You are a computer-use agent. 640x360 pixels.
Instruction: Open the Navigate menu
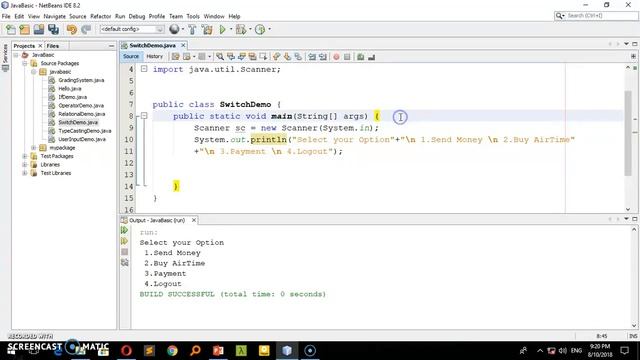[54, 16]
